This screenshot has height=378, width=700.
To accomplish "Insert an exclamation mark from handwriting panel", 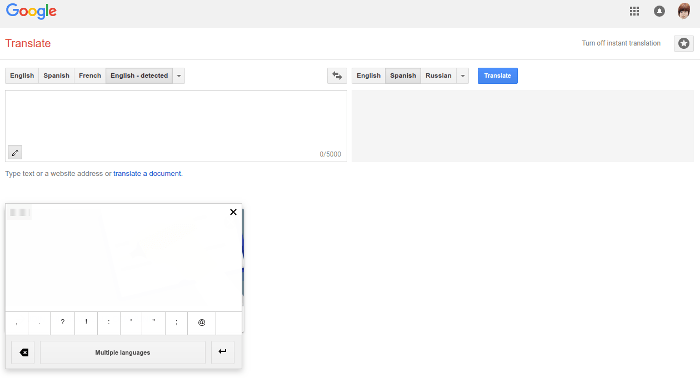I will pos(86,323).
